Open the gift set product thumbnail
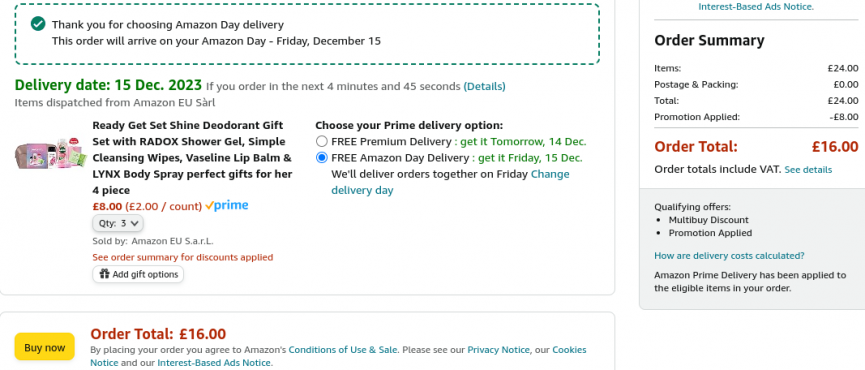The height and width of the screenshot is (370, 865). [x=50, y=154]
